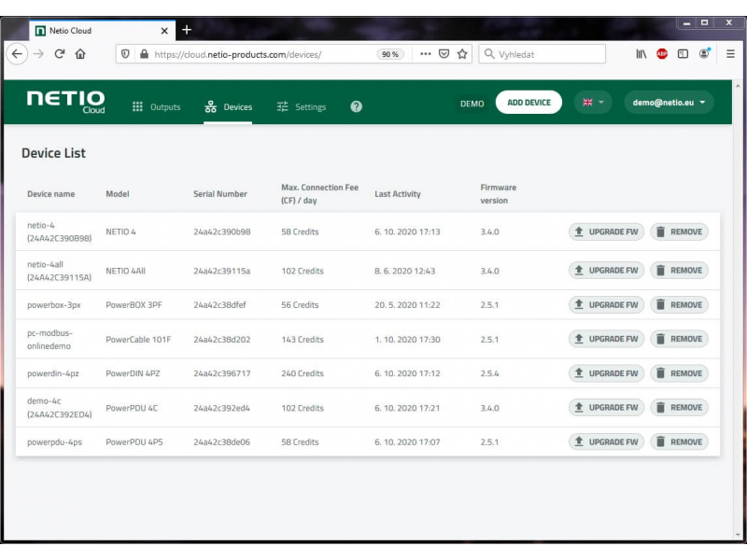Remove the netio-4 device
The height and width of the screenshot is (560, 747).
click(680, 231)
